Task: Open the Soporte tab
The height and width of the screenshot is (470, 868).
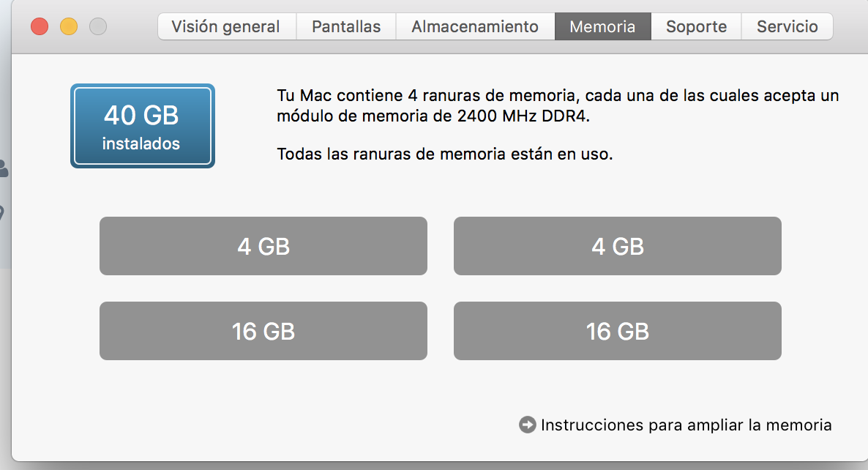Action: pyautogui.click(x=696, y=26)
